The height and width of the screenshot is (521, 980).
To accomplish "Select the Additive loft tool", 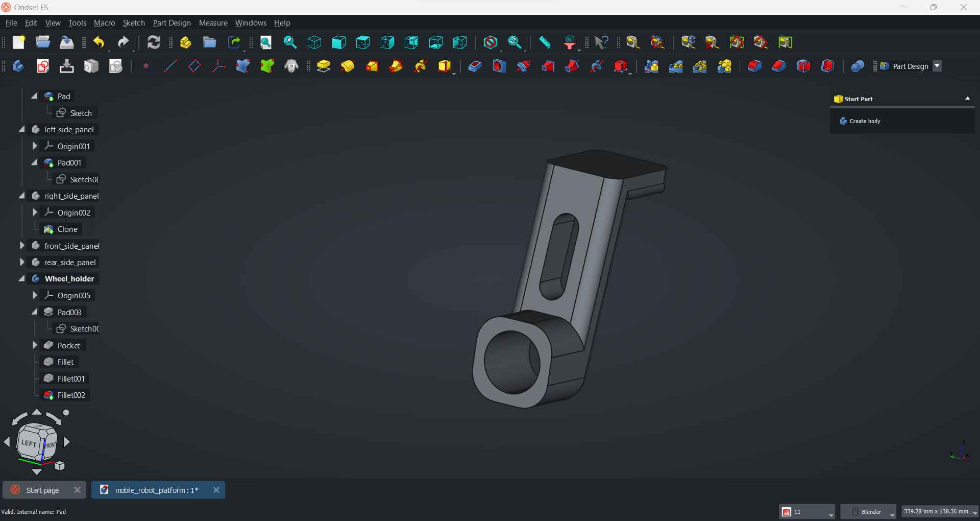I will pyautogui.click(x=372, y=66).
